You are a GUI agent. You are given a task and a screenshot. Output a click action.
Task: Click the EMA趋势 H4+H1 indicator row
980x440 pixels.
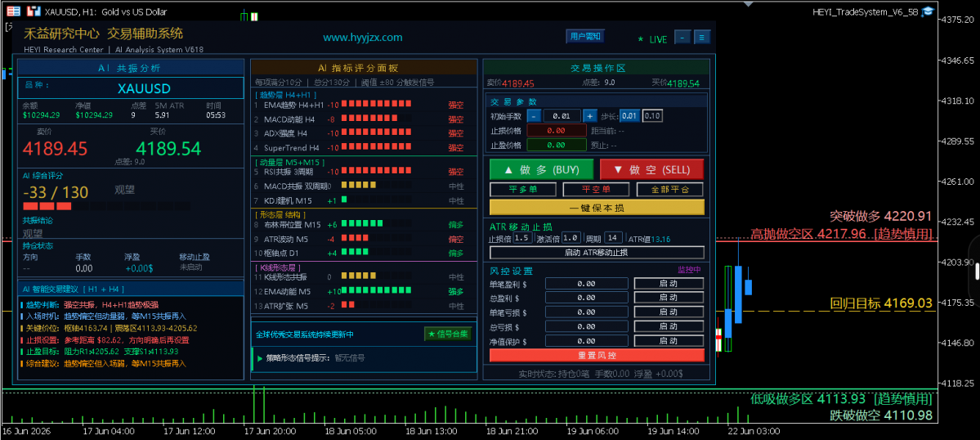tap(363, 105)
